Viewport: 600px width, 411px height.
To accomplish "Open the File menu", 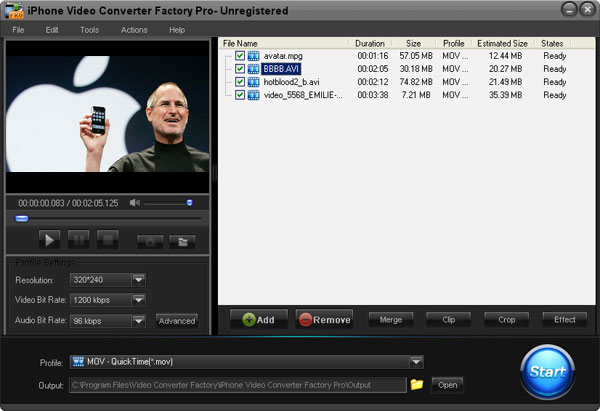I will (18, 30).
